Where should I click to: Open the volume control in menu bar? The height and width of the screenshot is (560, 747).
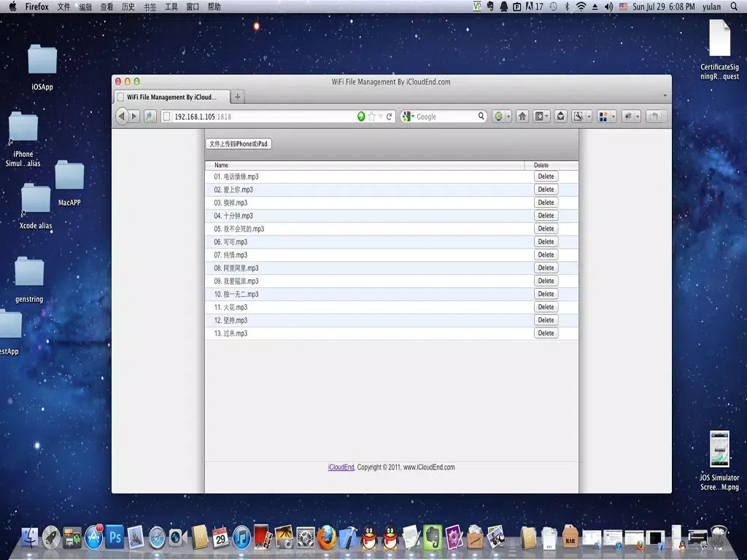[x=608, y=7]
